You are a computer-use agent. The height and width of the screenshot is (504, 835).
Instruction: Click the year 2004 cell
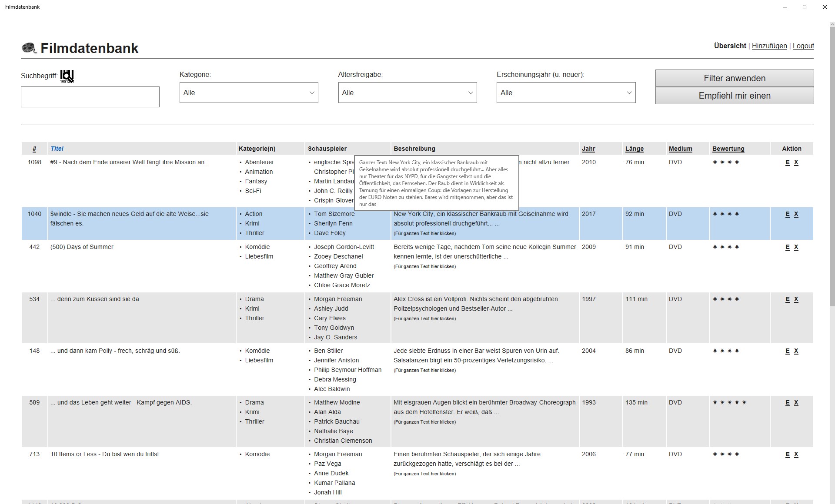point(589,351)
